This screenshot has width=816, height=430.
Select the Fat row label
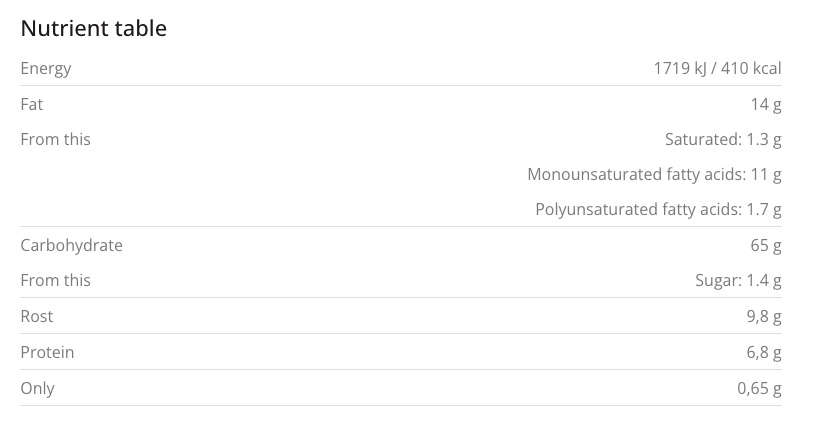click(32, 104)
